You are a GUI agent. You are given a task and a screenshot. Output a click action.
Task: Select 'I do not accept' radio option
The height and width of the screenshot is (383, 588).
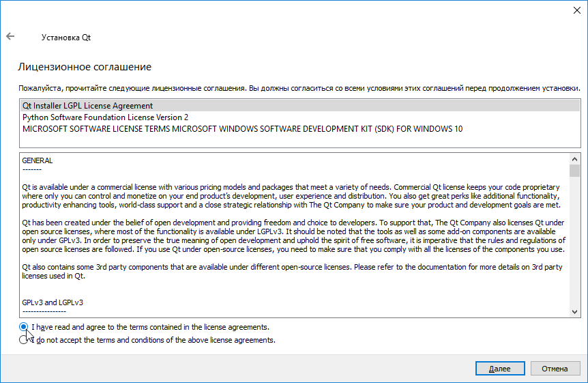click(x=24, y=340)
